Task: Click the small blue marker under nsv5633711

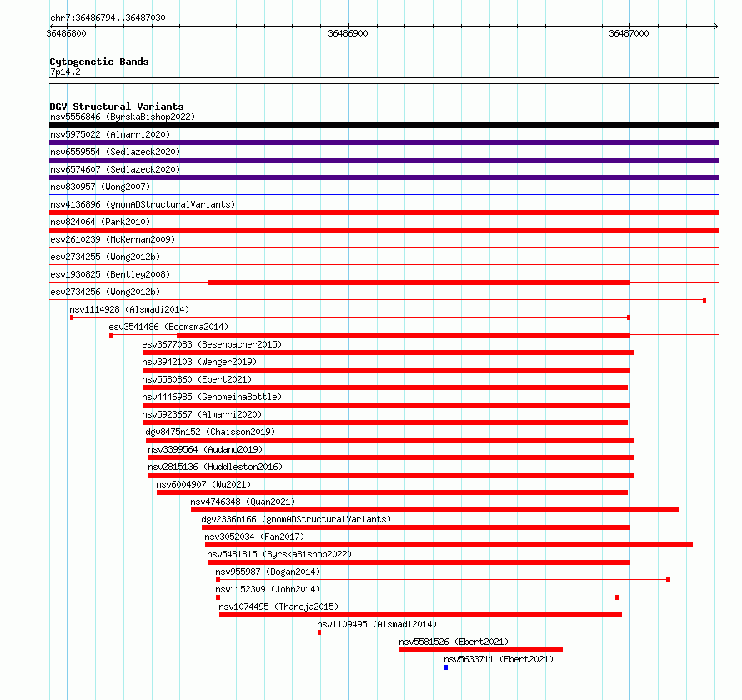Action: [446, 667]
